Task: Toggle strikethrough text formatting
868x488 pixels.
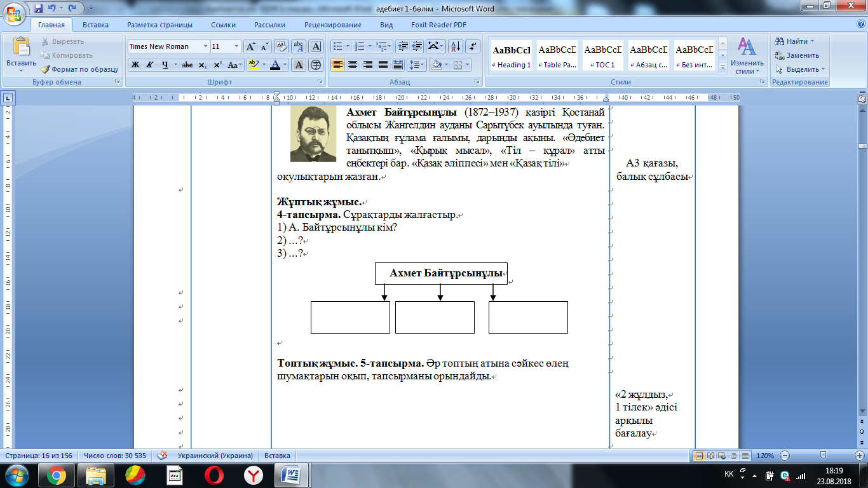Action: pyautogui.click(x=187, y=65)
